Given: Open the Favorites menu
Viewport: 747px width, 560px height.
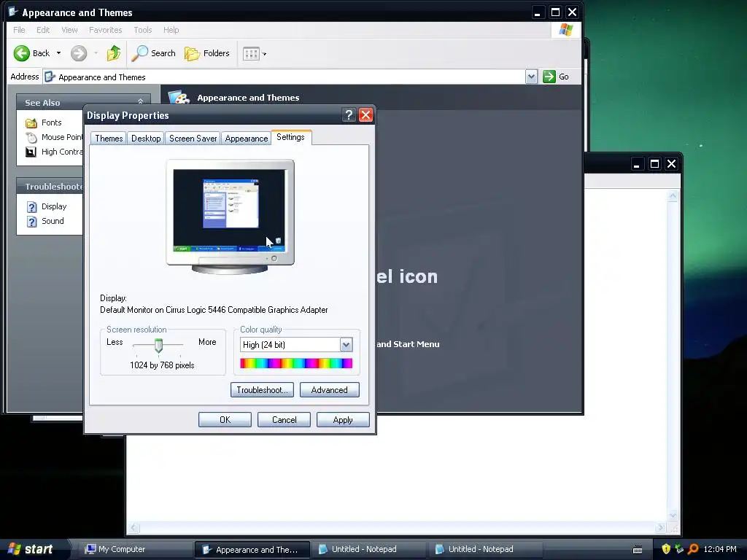Looking at the screenshot, I should point(105,30).
